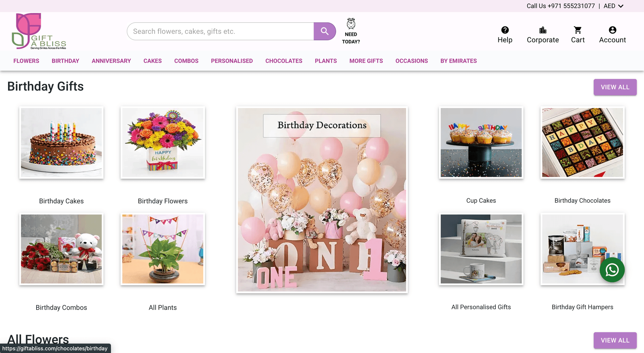Image resolution: width=644 pixels, height=353 pixels.
Task: Open the shopping Cart icon
Action: [x=578, y=30]
